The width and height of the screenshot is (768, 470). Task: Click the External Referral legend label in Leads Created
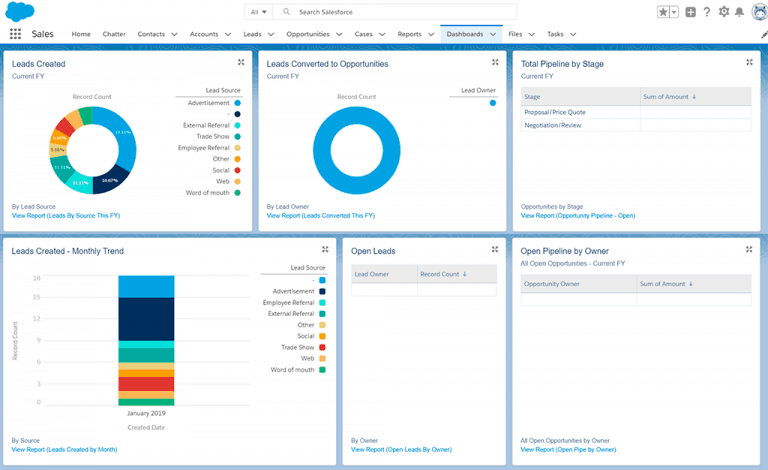(x=206, y=125)
